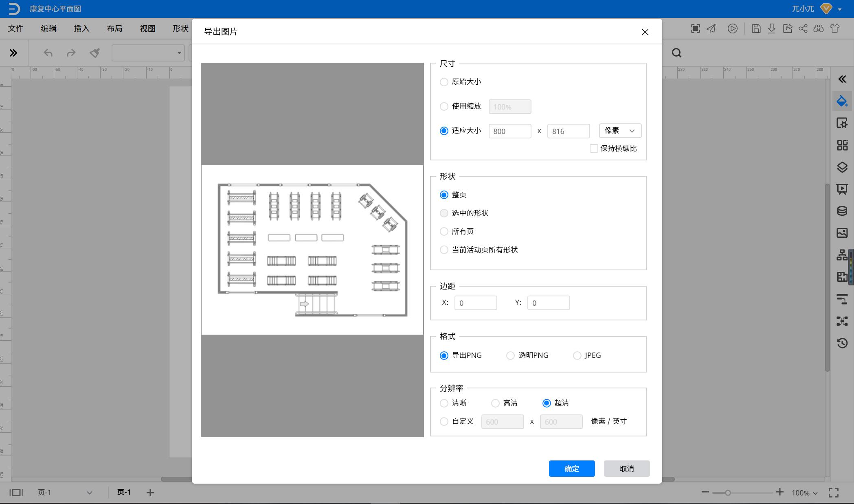Open the version history panel

pos(842,344)
